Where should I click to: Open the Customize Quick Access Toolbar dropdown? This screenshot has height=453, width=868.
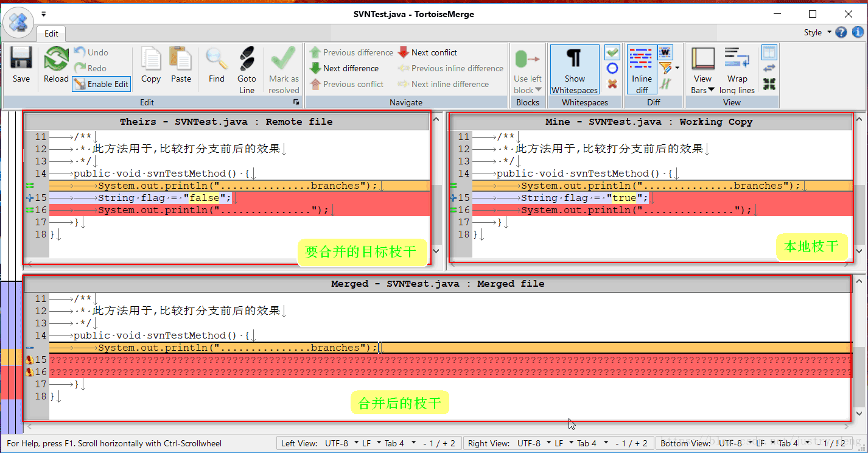pos(44,13)
